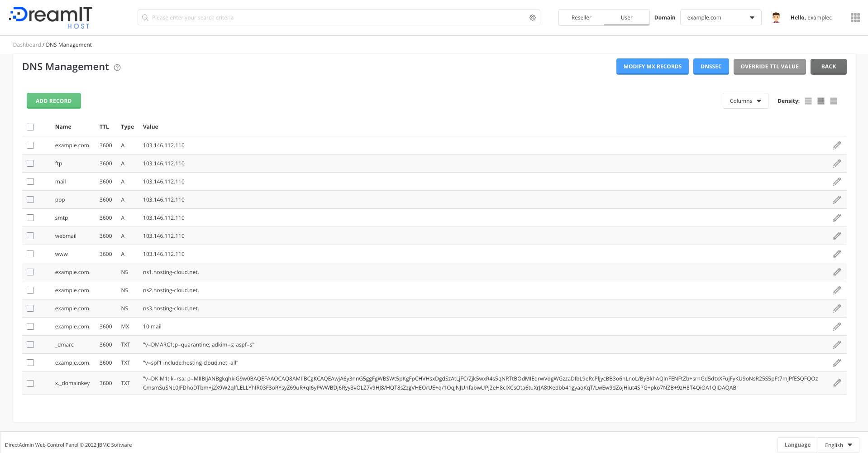The image size is (868, 453).
Task: Click the help icon beside DNS Management
Action: (x=117, y=67)
